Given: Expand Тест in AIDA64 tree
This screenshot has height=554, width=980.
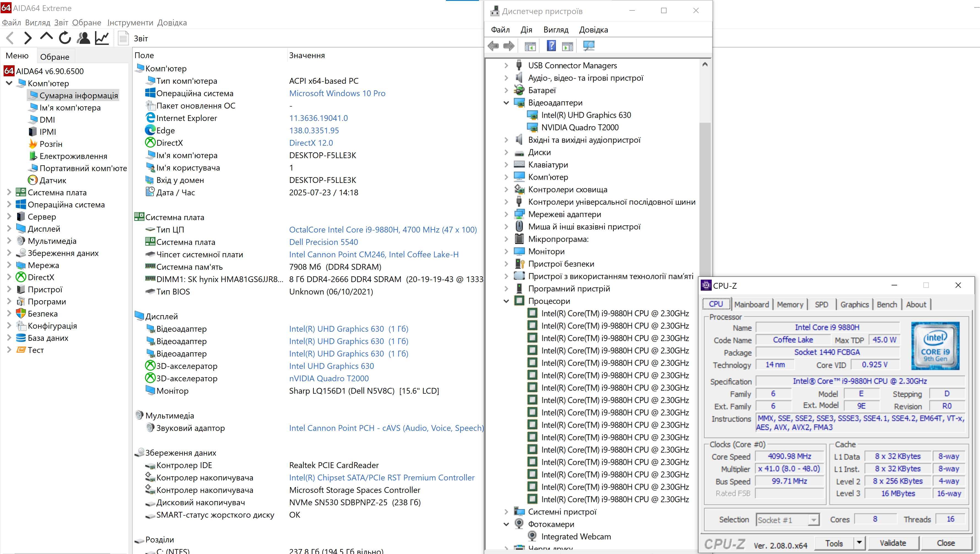Looking at the screenshot, I should coord(9,350).
